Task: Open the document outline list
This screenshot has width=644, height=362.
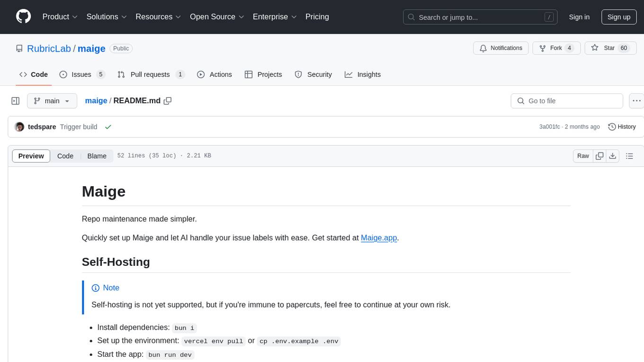Action: [x=629, y=156]
